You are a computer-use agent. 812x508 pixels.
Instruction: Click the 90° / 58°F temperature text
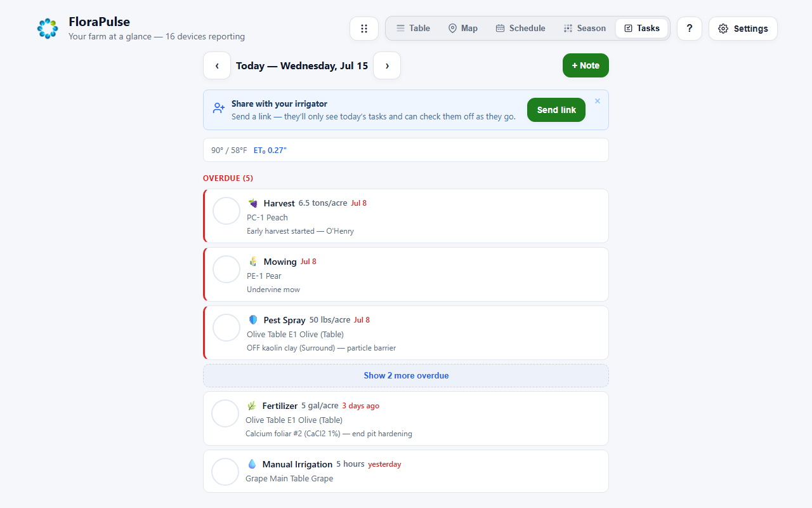[229, 150]
